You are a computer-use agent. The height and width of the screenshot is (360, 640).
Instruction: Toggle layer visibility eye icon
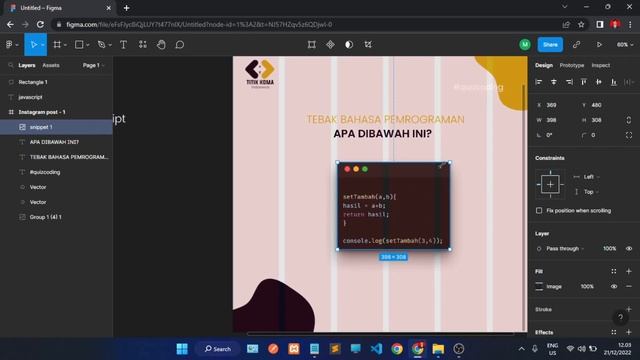tap(629, 249)
